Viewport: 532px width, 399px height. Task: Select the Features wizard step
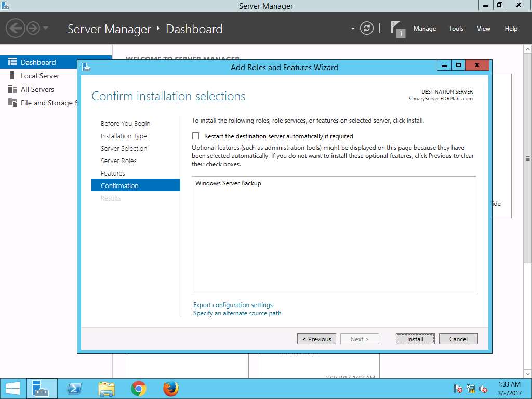[113, 174]
